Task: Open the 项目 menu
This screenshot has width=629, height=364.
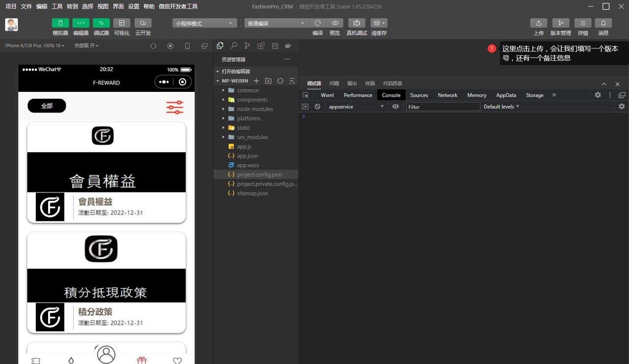Action: (10, 6)
